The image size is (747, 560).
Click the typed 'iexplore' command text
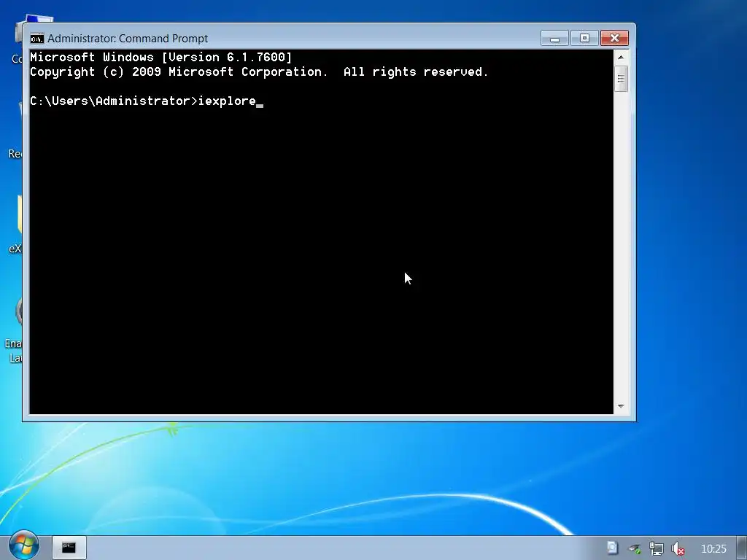[x=228, y=101]
